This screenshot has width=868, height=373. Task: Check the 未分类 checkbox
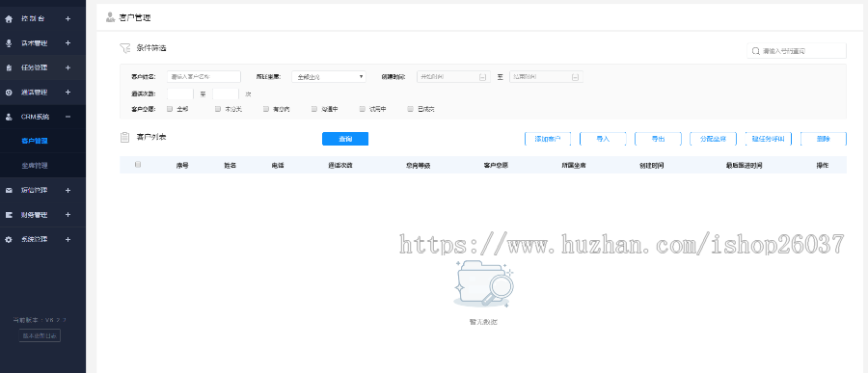pyautogui.click(x=218, y=109)
